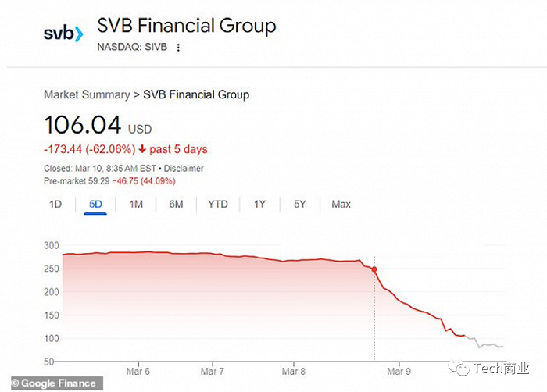Show the 1Y chart range

[259, 205]
